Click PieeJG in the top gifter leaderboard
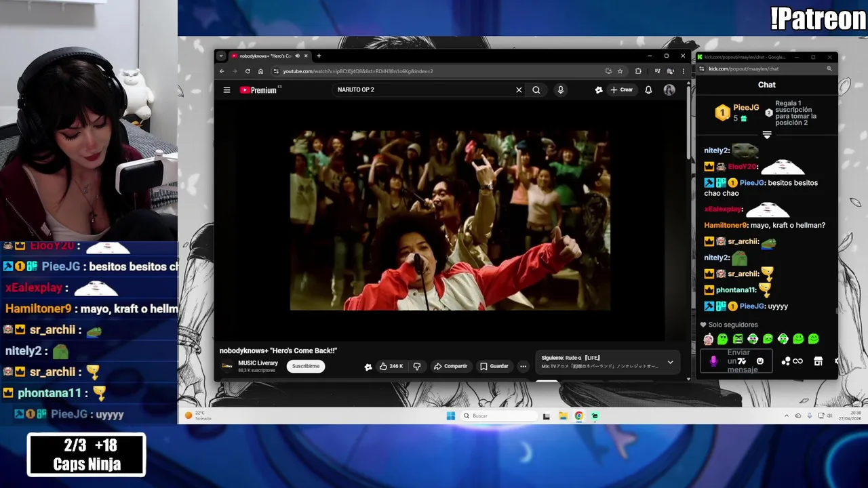The height and width of the screenshot is (488, 868). (x=746, y=108)
